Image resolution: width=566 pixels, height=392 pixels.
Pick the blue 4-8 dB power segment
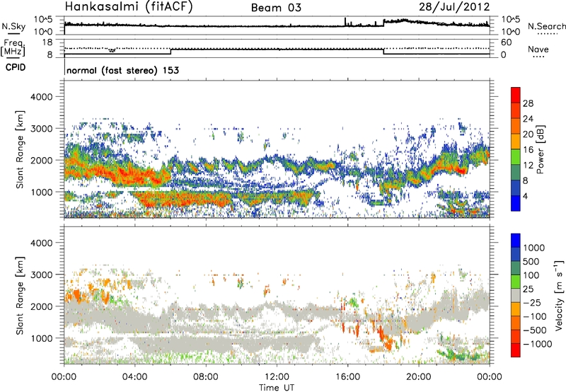[516, 188]
